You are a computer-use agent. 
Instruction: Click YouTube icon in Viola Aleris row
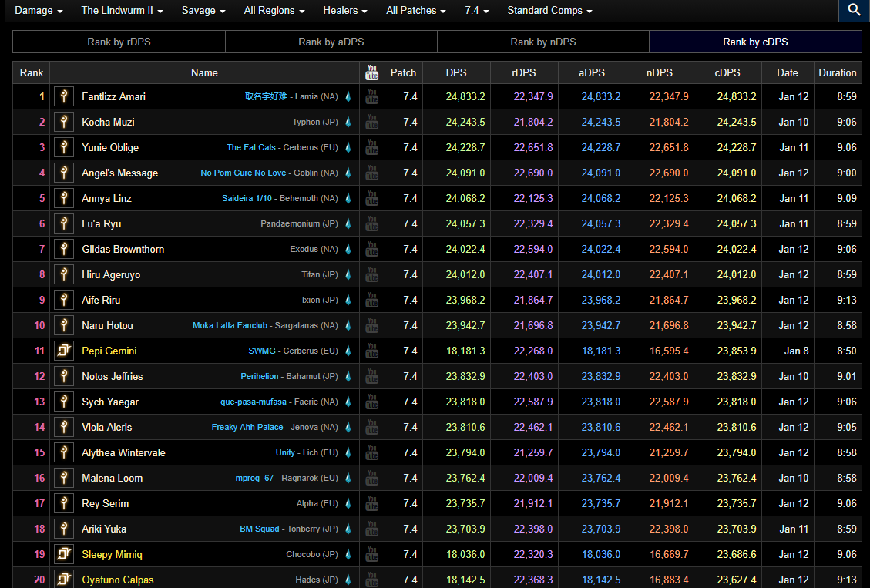pyautogui.click(x=371, y=427)
